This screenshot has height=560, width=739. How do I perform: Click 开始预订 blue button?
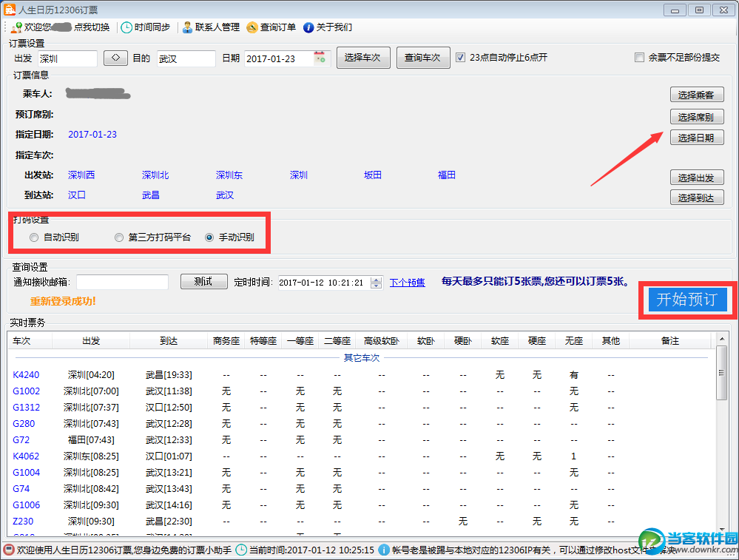pos(688,300)
